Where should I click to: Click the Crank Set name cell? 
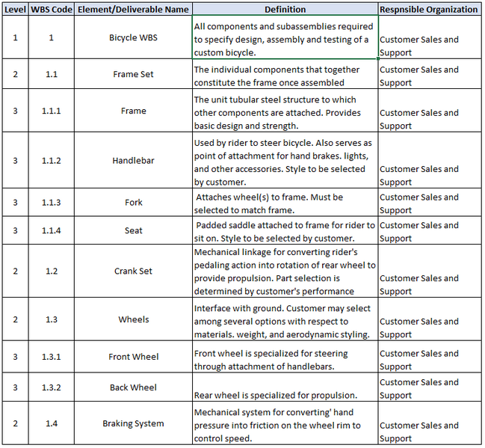point(133,271)
